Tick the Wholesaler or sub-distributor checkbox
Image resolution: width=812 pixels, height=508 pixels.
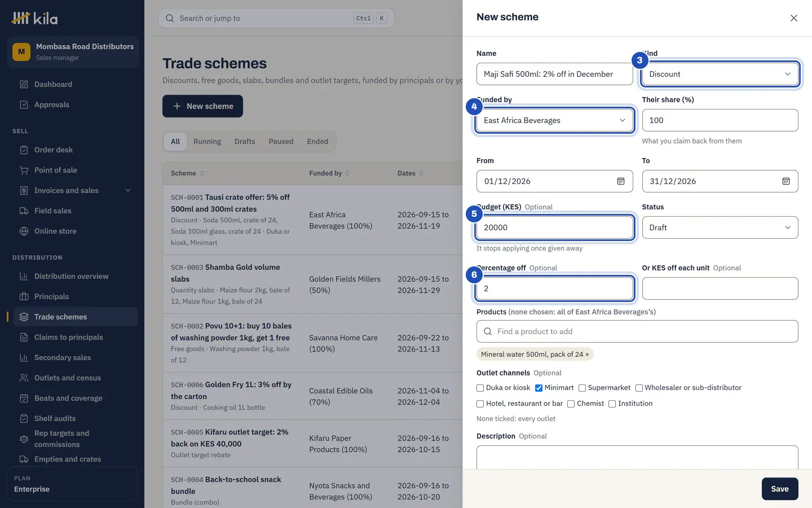pos(639,388)
